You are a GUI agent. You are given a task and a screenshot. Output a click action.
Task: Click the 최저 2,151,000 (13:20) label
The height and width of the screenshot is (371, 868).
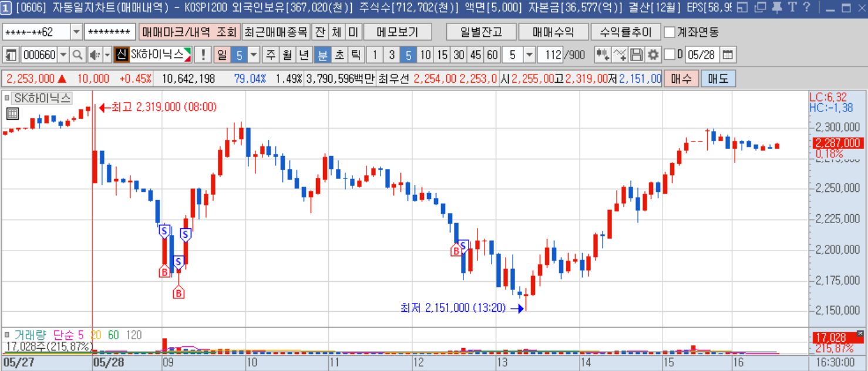click(x=453, y=308)
